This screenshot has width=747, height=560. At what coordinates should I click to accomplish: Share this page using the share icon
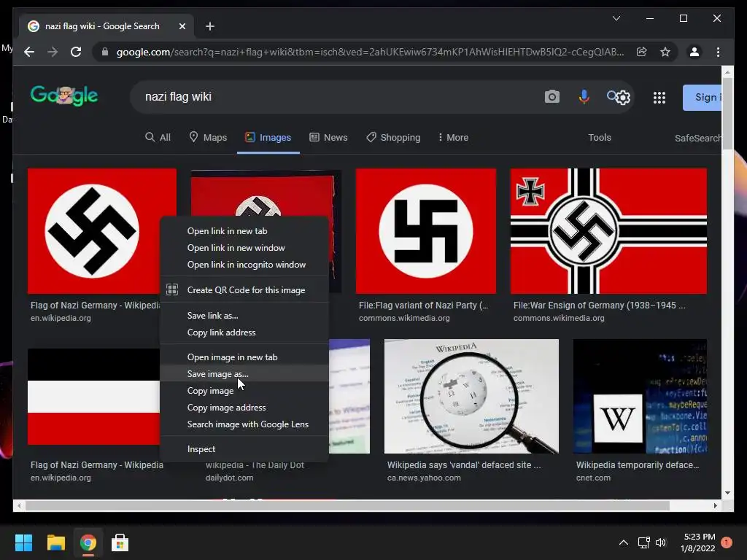point(642,52)
